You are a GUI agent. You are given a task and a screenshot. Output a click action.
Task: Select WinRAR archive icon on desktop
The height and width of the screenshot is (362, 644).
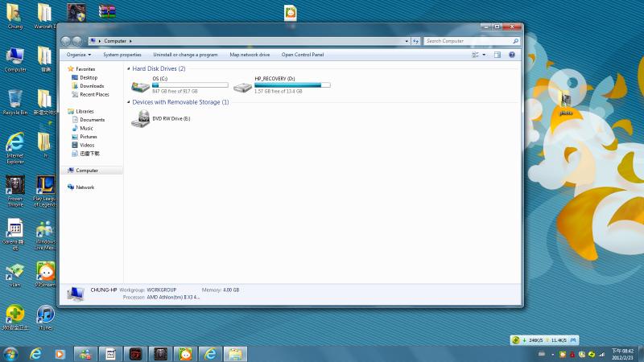[x=107, y=11]
